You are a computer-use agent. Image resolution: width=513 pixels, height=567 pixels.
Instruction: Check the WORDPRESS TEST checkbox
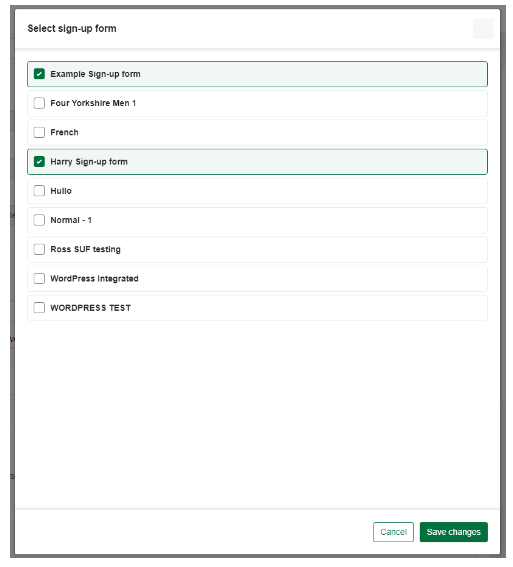click(39, 308)
